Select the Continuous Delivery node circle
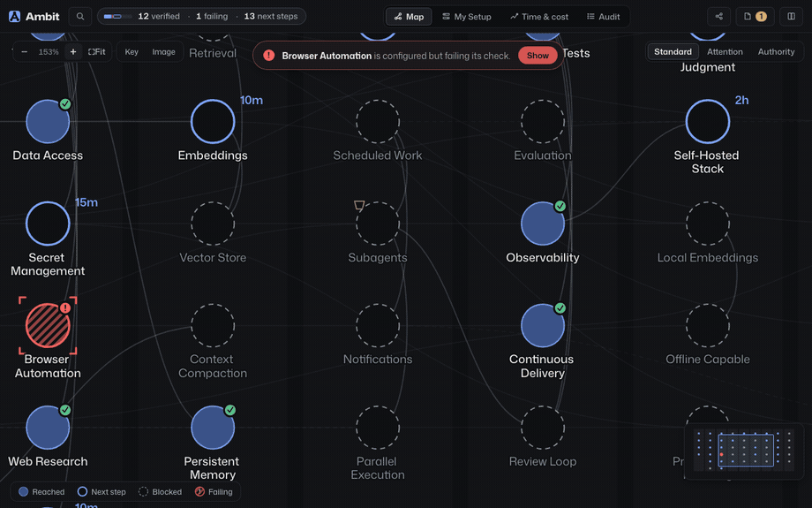This screenshot has width=812, height=508. pyautogui.click(x=543, y=325)
